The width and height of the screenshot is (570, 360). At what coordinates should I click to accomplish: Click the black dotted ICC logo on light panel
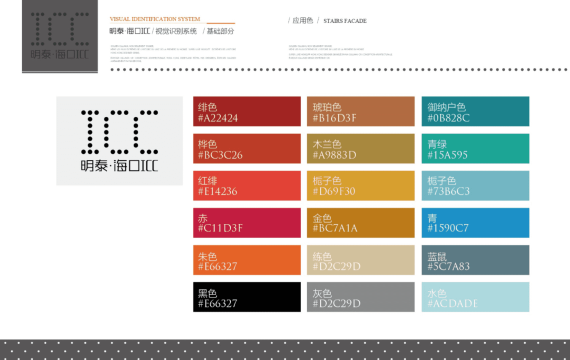pyautogui.click(x=119, y=141)
